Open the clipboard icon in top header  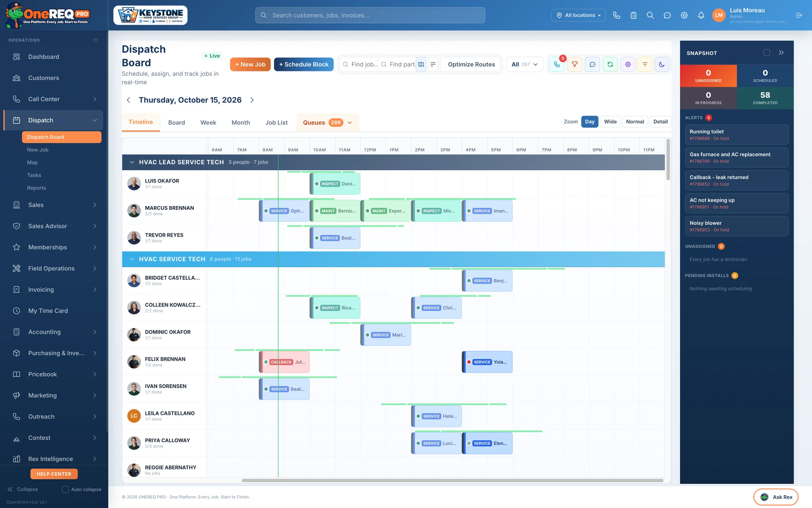(633, 15)
